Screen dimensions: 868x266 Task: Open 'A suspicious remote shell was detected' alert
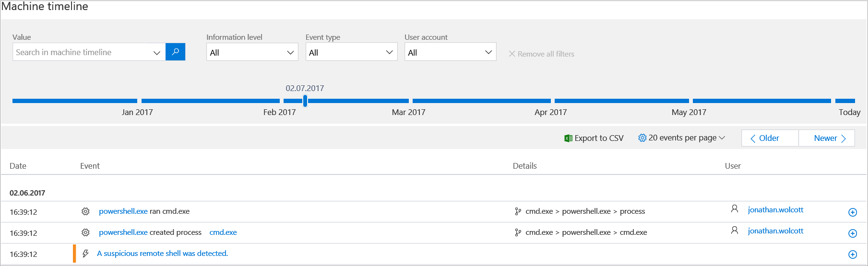point(162,254)
